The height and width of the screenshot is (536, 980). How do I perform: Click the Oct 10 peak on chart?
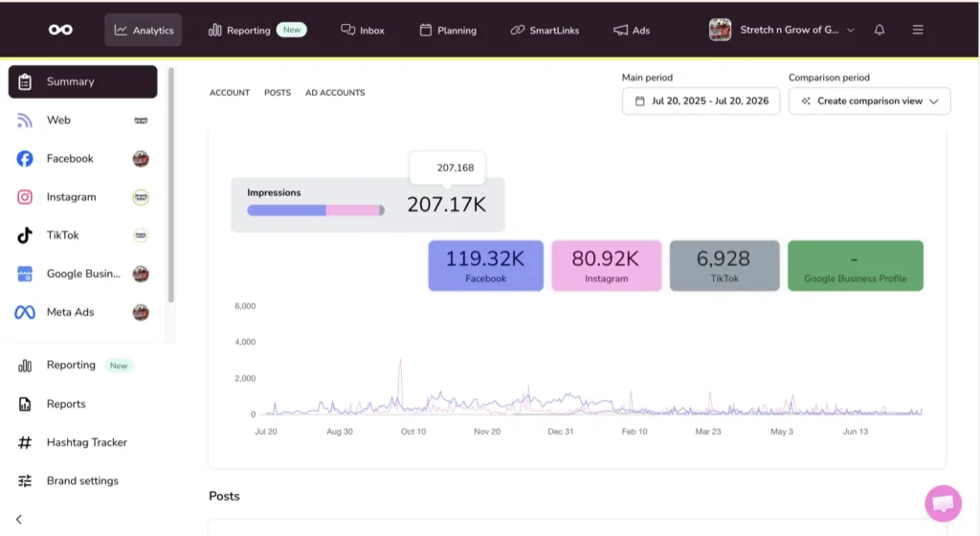tap(401, 360)
